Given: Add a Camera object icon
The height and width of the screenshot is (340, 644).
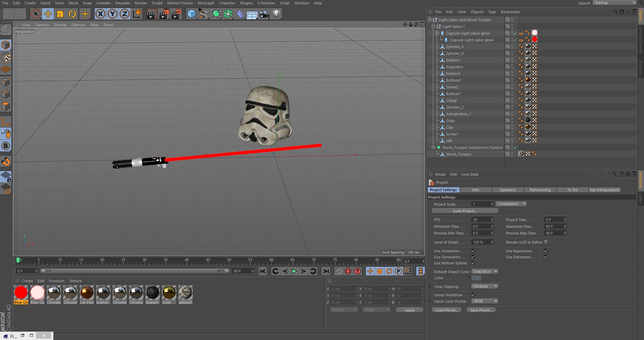Looking at the screenshot, I should tap(264, 14).
